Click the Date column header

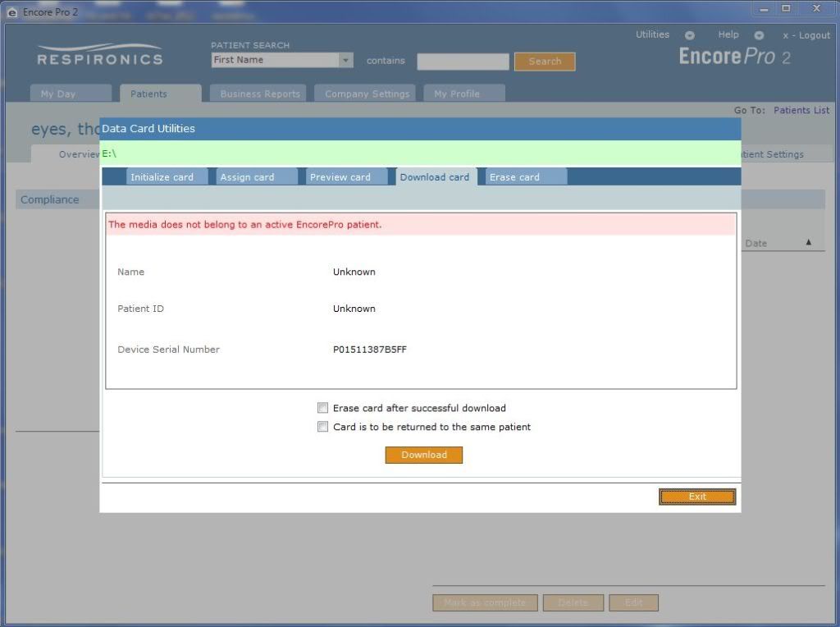click(x=756, y=243)
